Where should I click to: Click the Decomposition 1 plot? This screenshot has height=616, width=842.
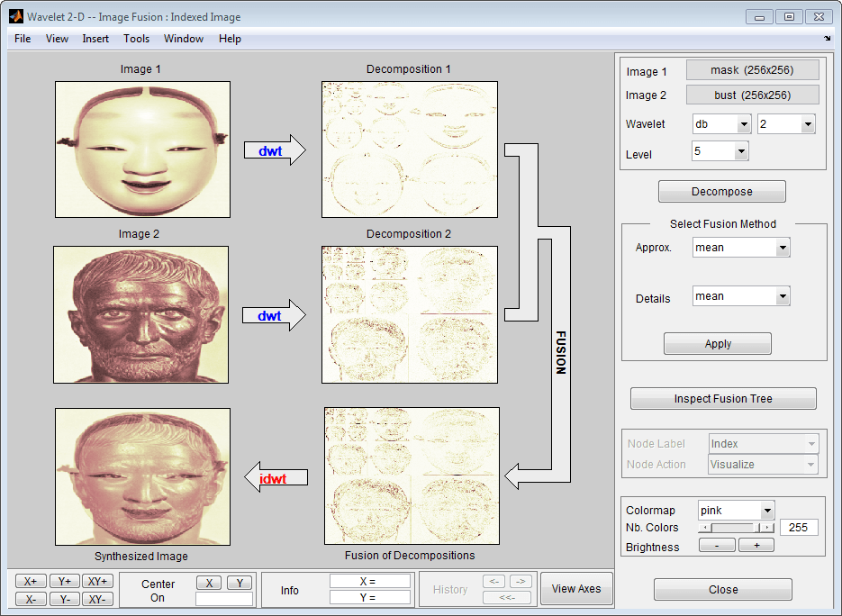click(x=410, y=149)
